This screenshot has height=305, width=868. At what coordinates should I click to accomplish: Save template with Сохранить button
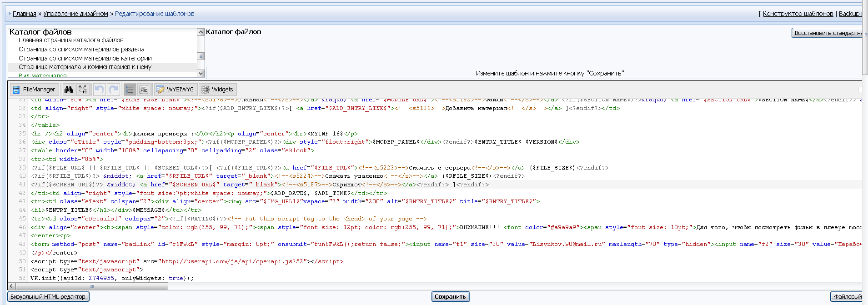tap(450, 296)
